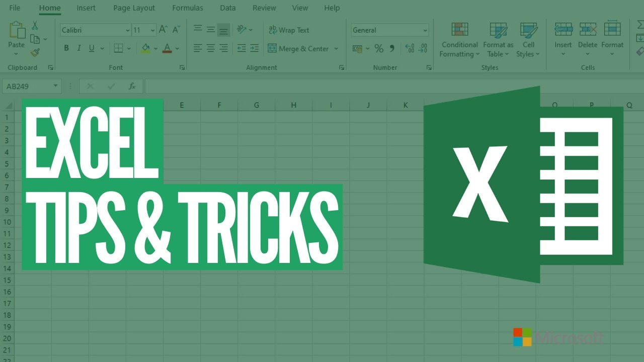The width and height of the screenshot is (644, 362).
Task: Open the Page Layout tab
Action: click(x=134, y=8)
